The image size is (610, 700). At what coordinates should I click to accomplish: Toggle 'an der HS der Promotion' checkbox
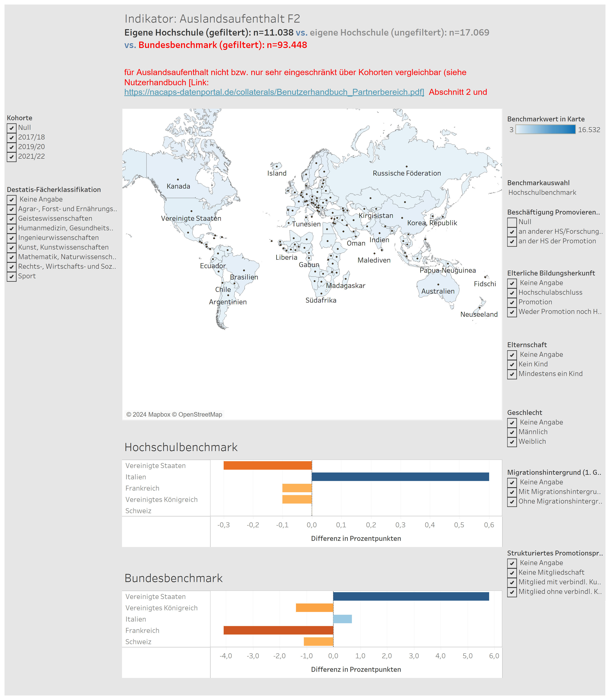point(512,241)
